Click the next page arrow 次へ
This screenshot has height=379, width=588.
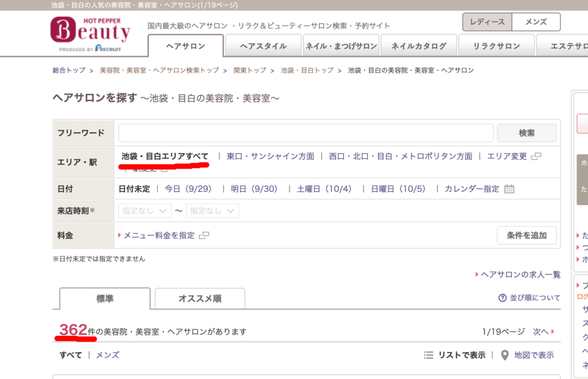[544, 331]
